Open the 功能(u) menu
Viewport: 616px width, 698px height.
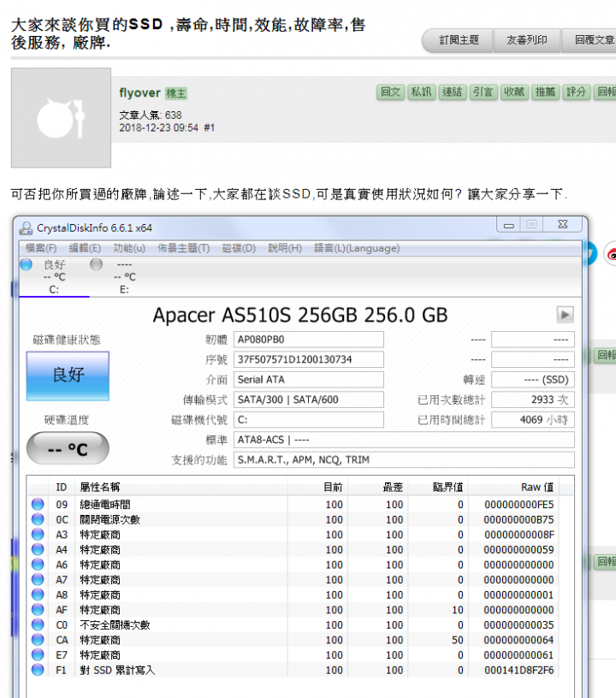point(129,248)
